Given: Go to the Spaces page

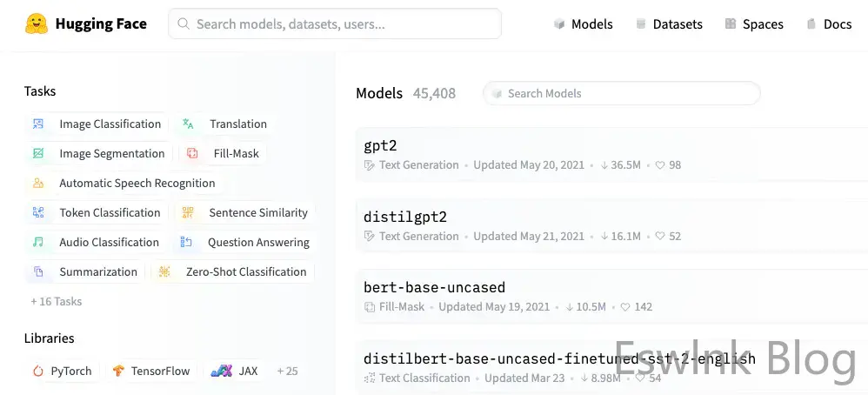Looking at the screenshot, I should click(753, 24).
